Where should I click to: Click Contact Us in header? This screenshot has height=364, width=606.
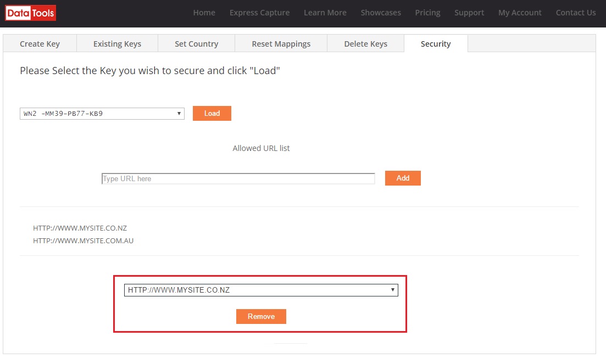click(575, 13)
